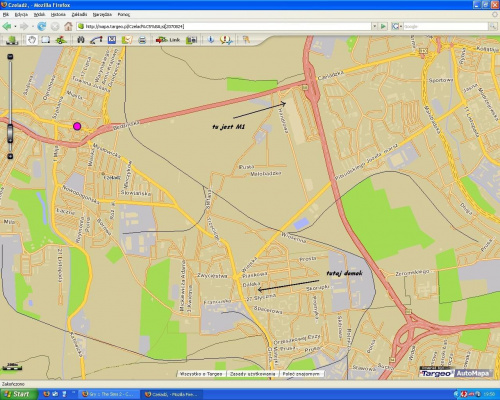Expand the address bar URL dropdown
Viewport: 500px width, 400px height.
(375, 26)
